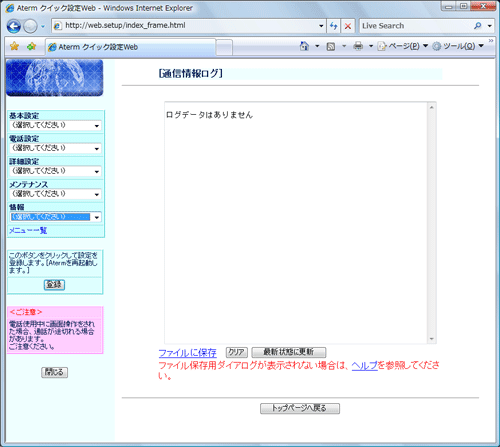Click inside the log text area
The height and width of the screenshot is (447, 500).
tap(296, 223)
